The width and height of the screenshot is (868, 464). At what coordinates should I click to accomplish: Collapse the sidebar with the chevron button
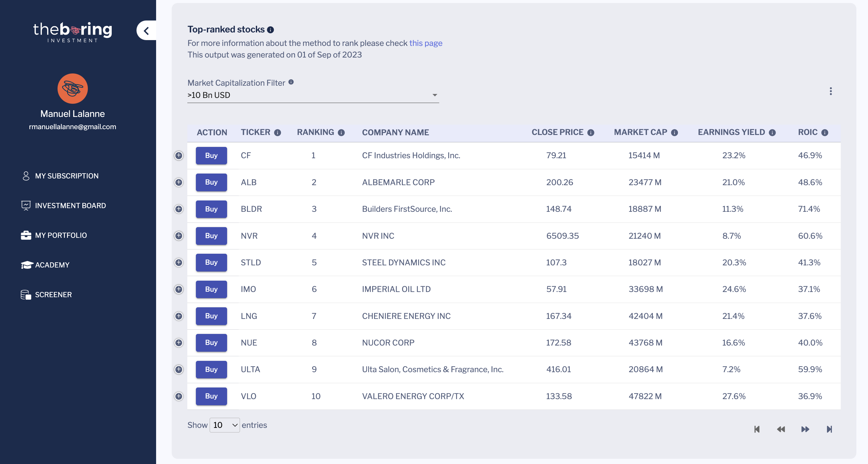pos(146,31)
